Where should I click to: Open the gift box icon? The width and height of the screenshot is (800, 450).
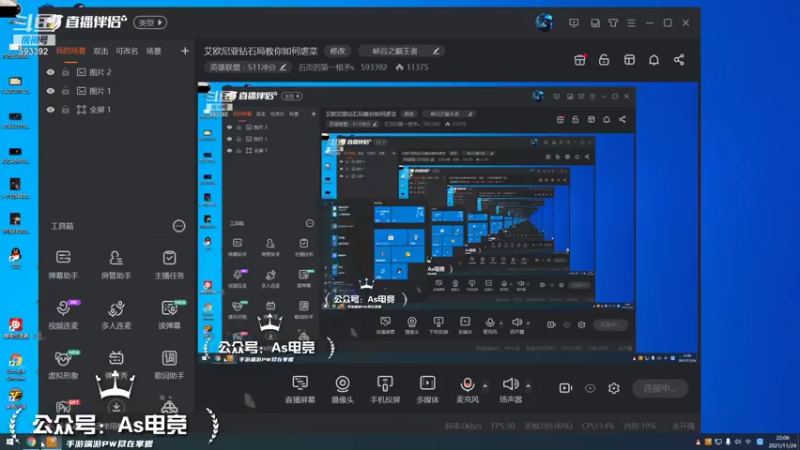[580, 60]
